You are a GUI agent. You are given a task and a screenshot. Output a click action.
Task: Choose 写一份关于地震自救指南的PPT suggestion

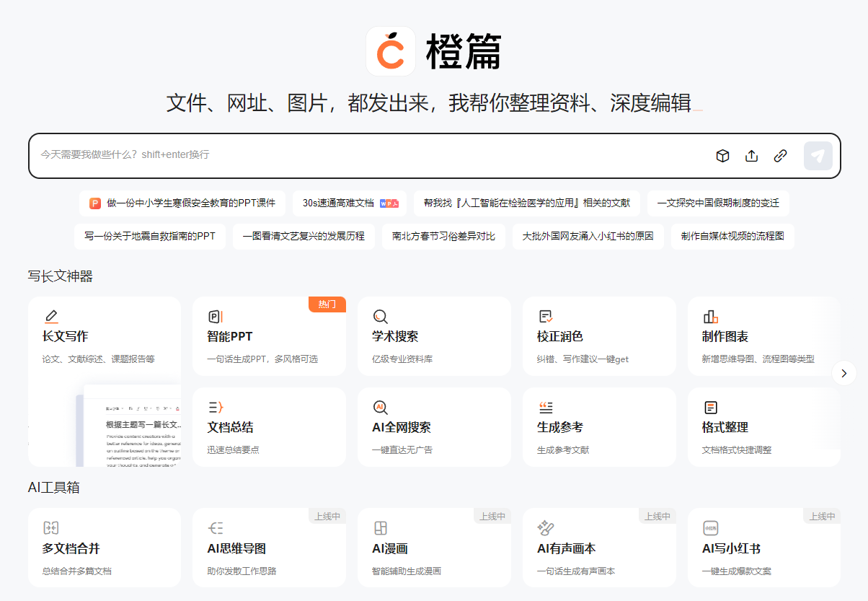tap(150, 236)
